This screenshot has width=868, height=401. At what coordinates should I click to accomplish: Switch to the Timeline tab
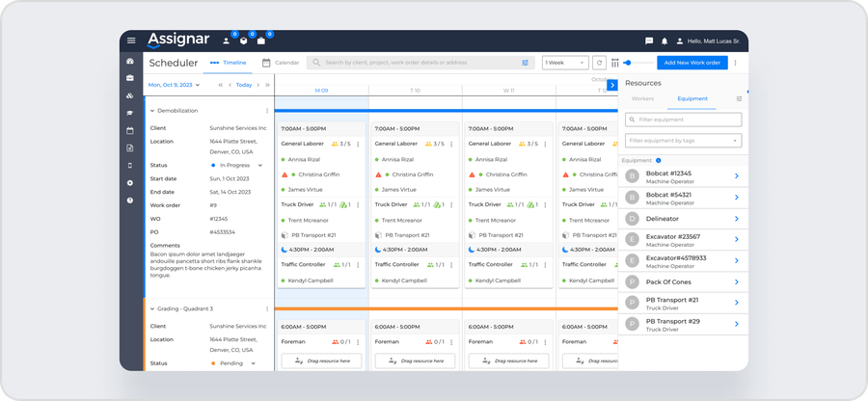coord(228,63)
